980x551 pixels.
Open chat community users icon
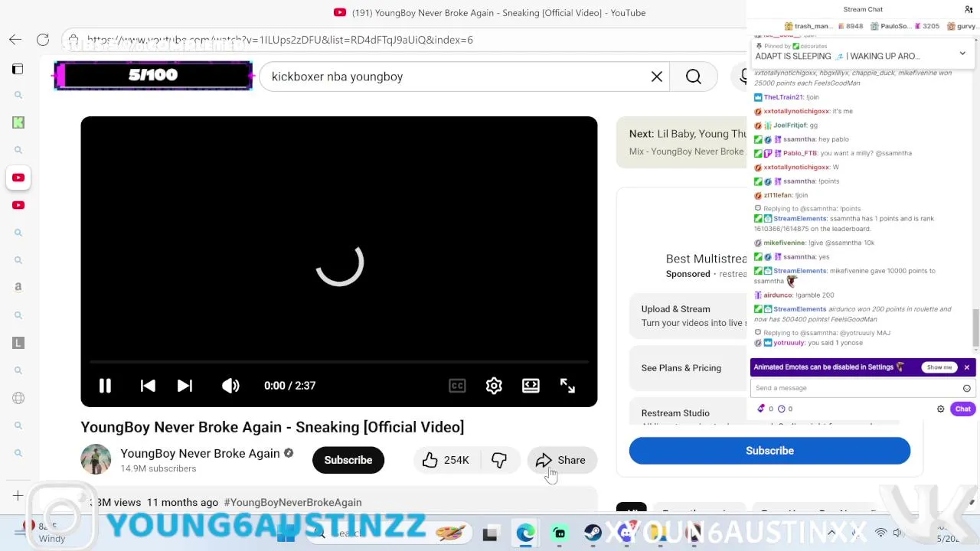point(968,9)
